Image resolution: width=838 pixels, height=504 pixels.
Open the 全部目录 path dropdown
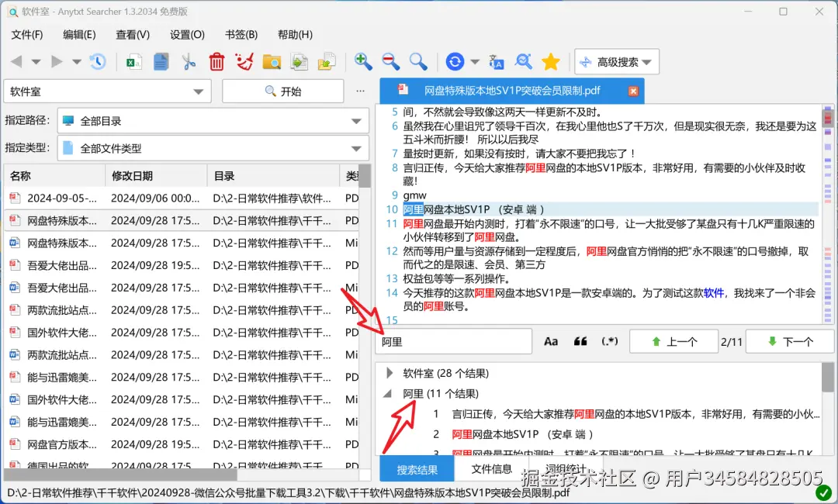(213, 121)
